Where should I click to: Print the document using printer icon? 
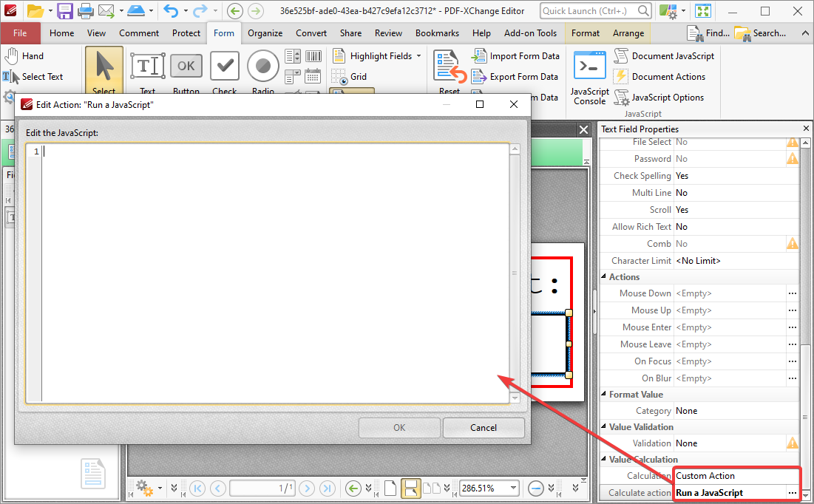[85, 10]
